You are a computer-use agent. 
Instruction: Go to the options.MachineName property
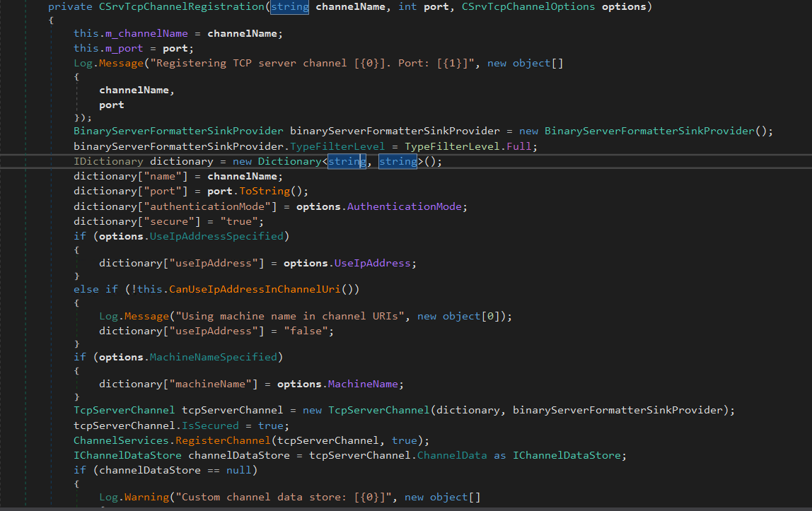364,384
